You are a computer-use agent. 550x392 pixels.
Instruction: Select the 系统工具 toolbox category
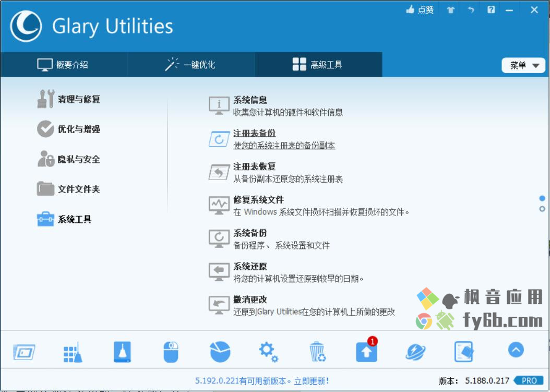[x=65, y=219]
